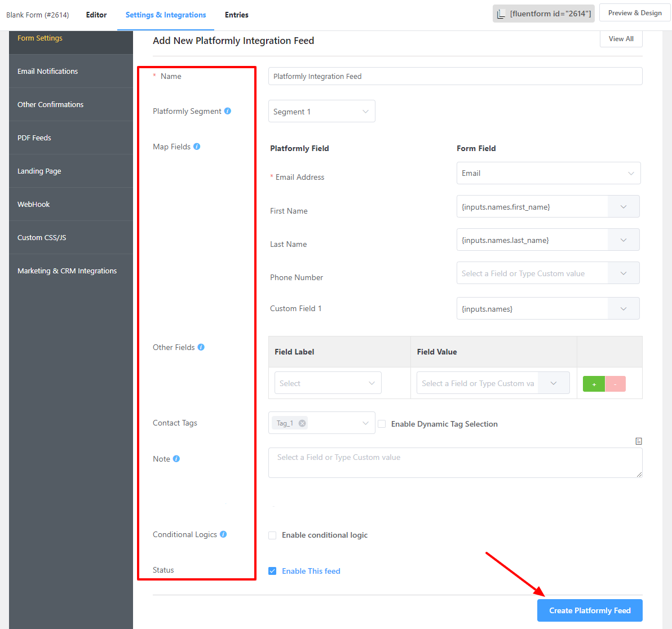The width and height of the screenshot is (672, 629).
Task: Click the feed Name input field
Action: tap(455, 76)
